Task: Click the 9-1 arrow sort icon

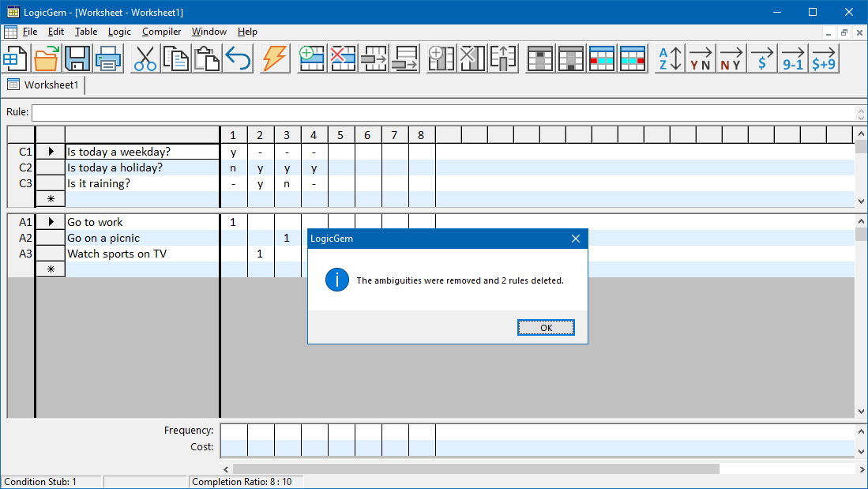Action: click(x=793, y=58)
